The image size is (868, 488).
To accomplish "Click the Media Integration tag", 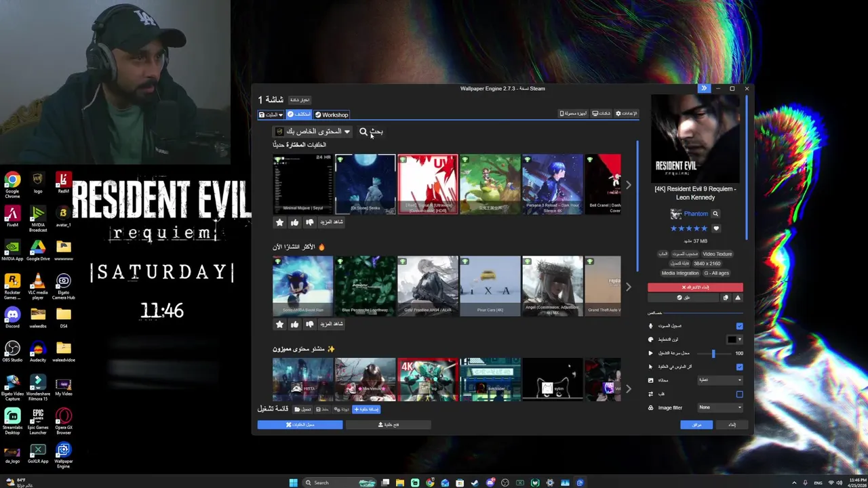I will [679, 273].
